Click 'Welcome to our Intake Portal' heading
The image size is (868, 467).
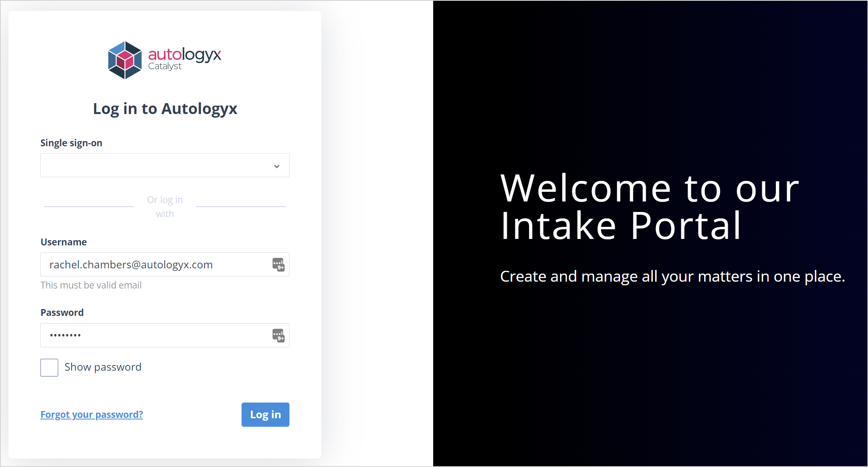(649, 207)
